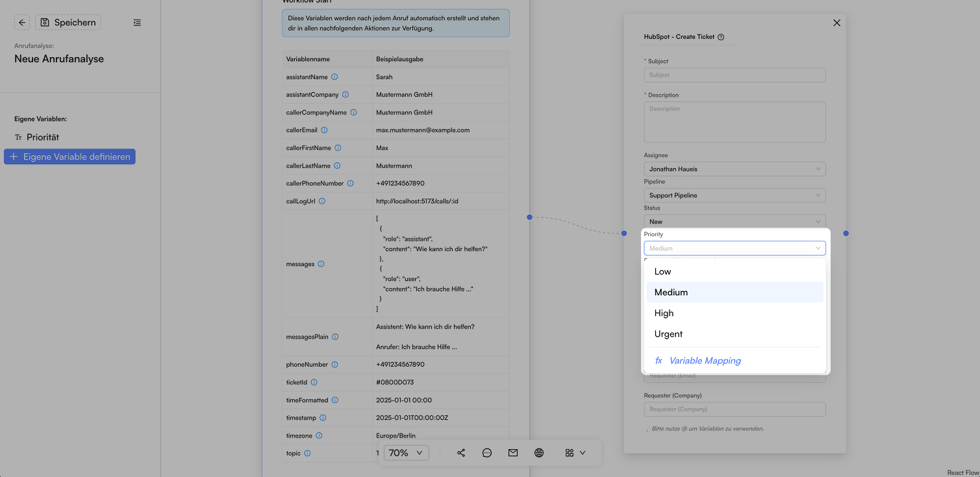Click the Workflow Start output handle
The height and width of the screenshot is (477, 980).
point(529,217)
